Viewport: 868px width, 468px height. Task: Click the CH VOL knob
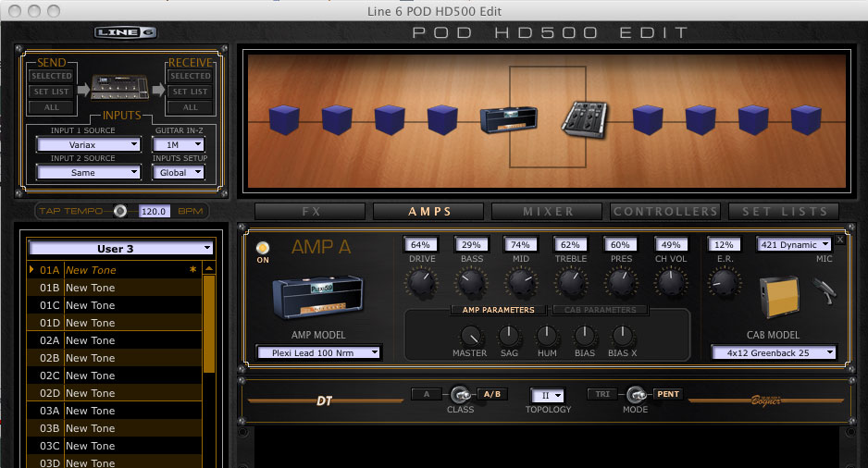(671, 283)
